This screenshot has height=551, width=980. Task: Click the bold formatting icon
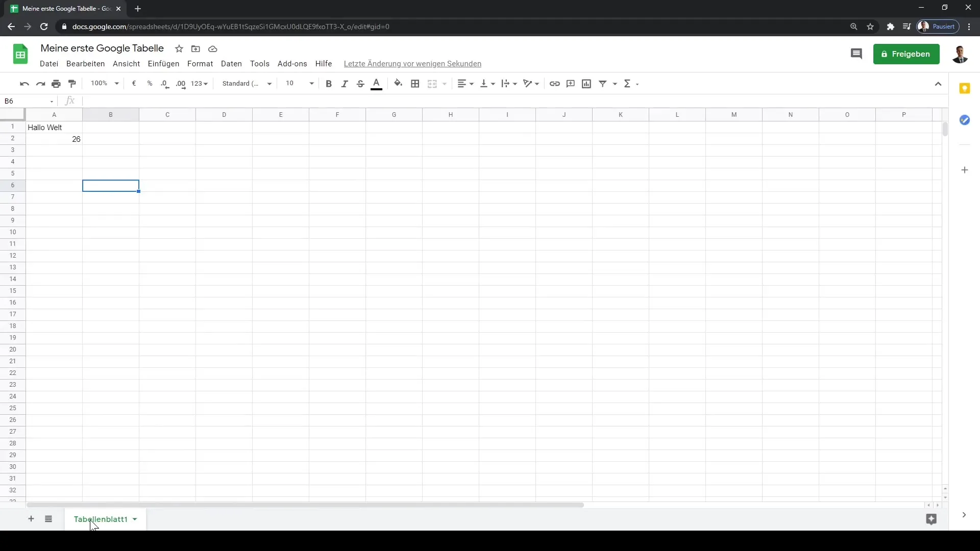(329, 84)
